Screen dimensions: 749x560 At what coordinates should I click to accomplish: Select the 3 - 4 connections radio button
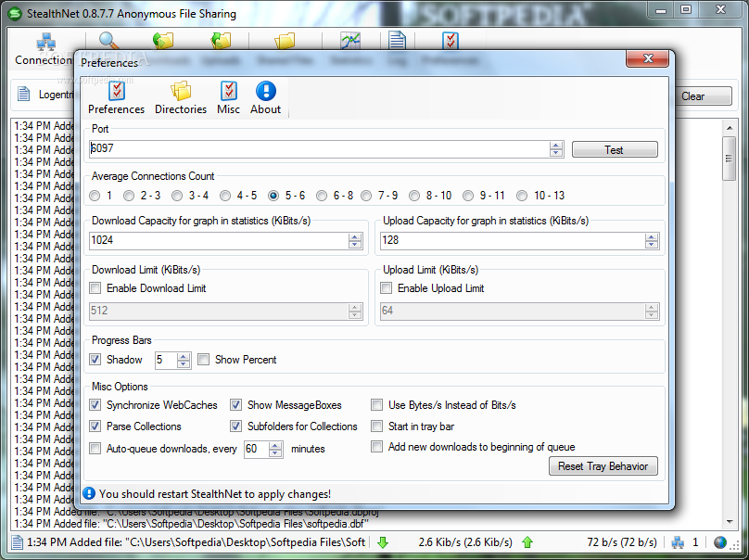click(x=177, y=196)
